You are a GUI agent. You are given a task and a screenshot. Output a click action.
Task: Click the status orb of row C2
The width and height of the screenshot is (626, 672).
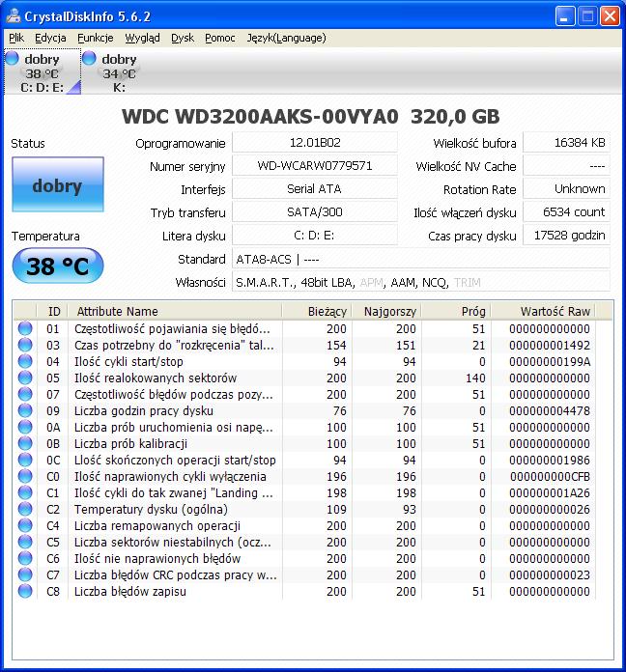pyautogui.click(x=25, y=509)
